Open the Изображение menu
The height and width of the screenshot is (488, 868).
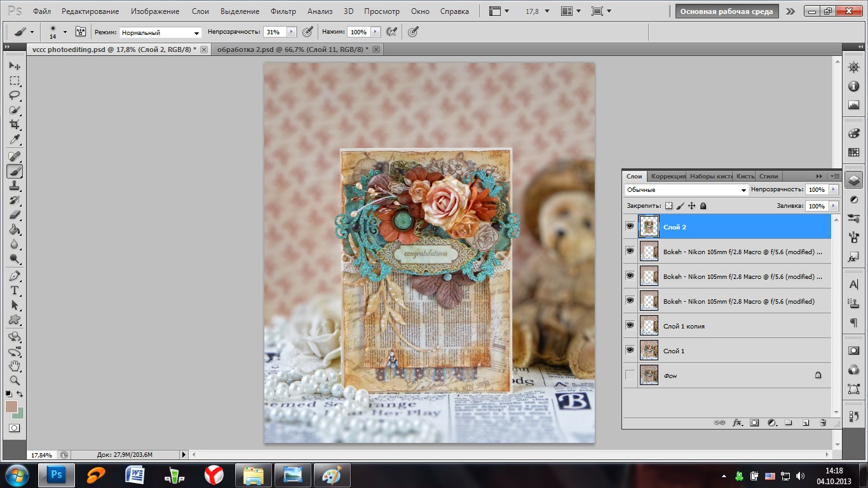tap(155, 11)
